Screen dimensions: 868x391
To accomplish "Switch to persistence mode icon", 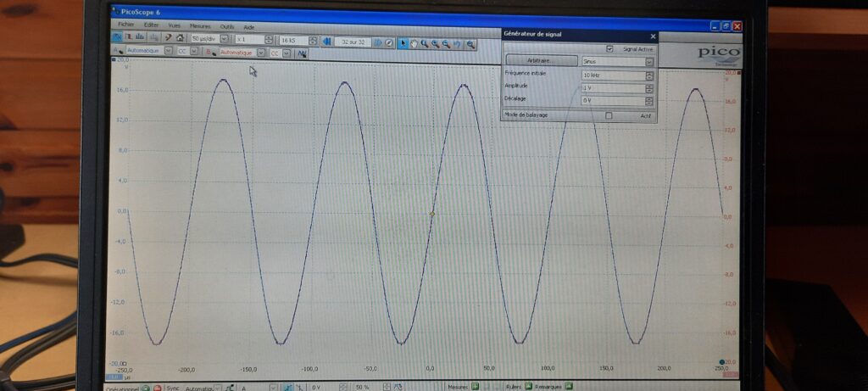I will coord(129,37).
